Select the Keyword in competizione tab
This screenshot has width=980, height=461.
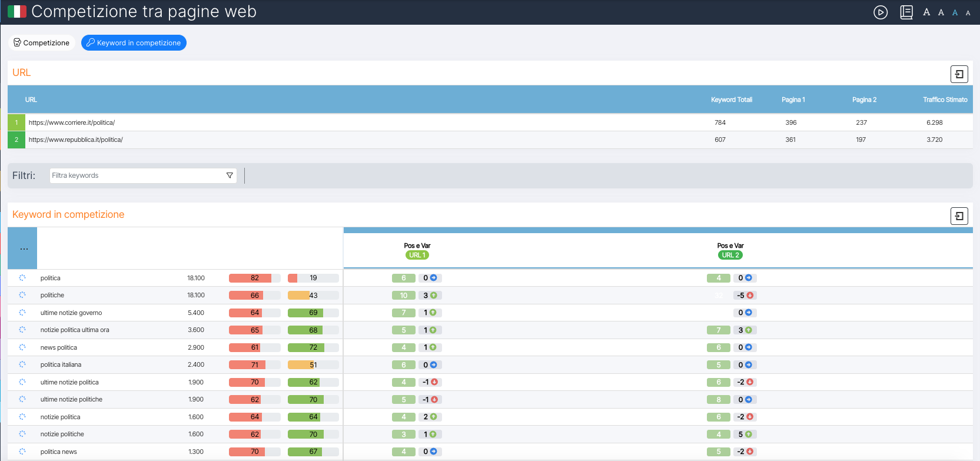pos(134,43)
